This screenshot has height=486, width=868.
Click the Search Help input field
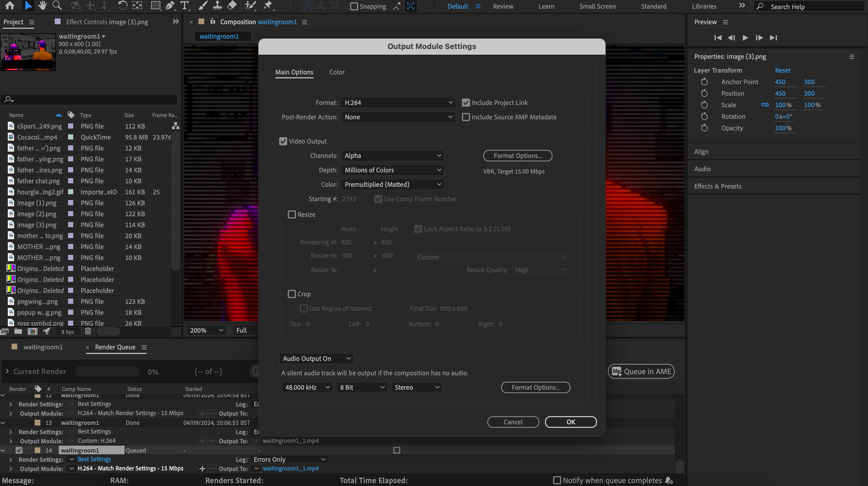[809, 7]
